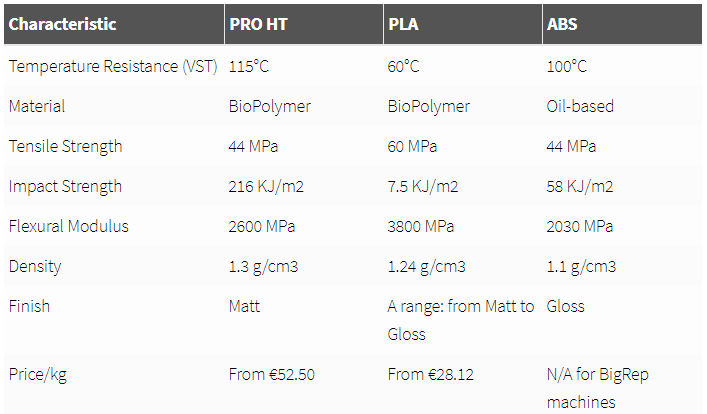Image resolution: width=707 pixels, height=414 pixels.
Task: Select the Tensile Strength row label
Action: (x=65, y=147)
